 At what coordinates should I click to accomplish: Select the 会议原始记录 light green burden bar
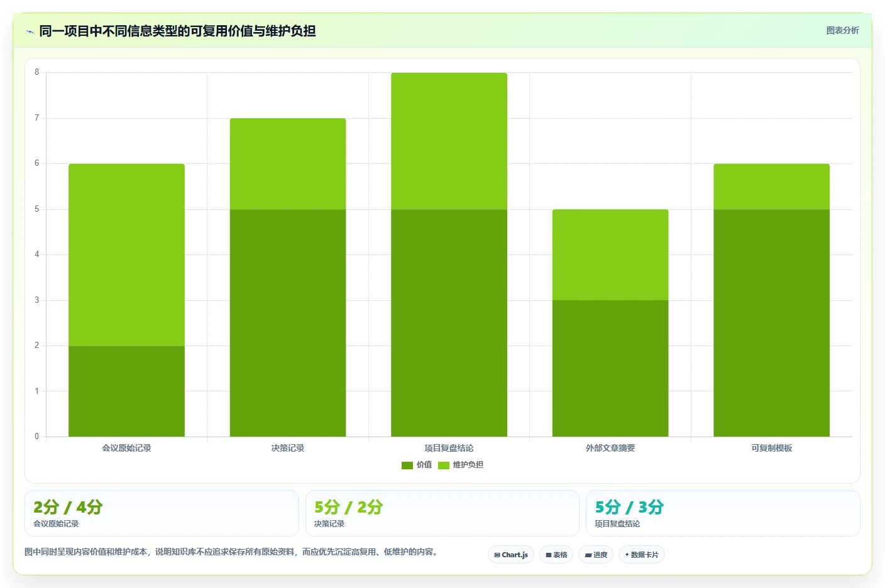tap(126, 254)
